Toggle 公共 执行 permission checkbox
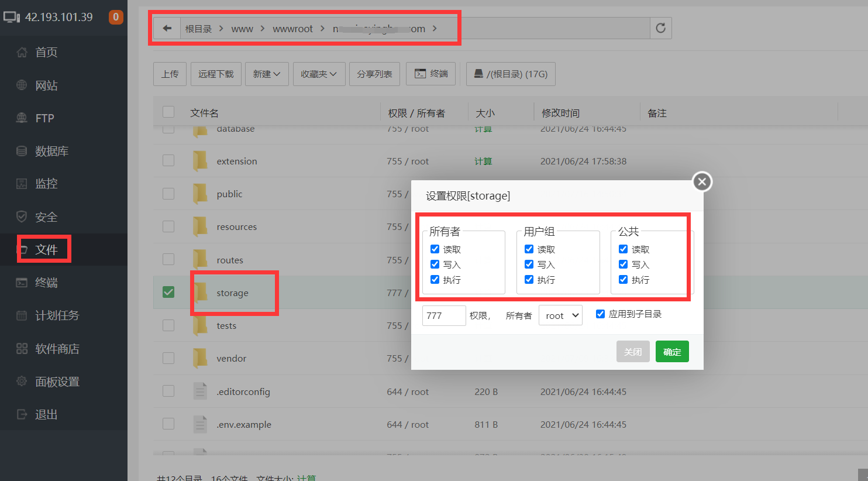This screenshot has height=481, width=868. [623, 279]
